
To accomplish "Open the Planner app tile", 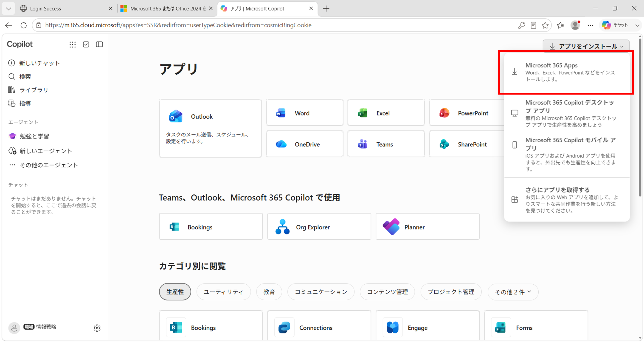I will 427,227.
